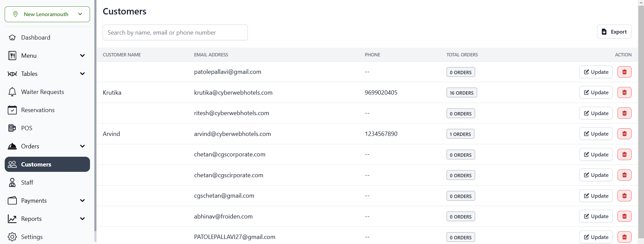Open New Lenoramouth branch dropdown

tap(47, 14)
